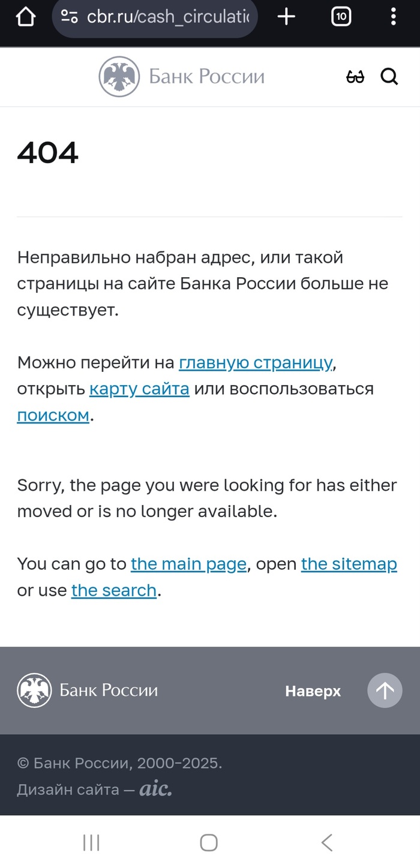The height and width of the screenshot is (868, 420).
Task: Go to the main page link
Action: coord(188,564)
